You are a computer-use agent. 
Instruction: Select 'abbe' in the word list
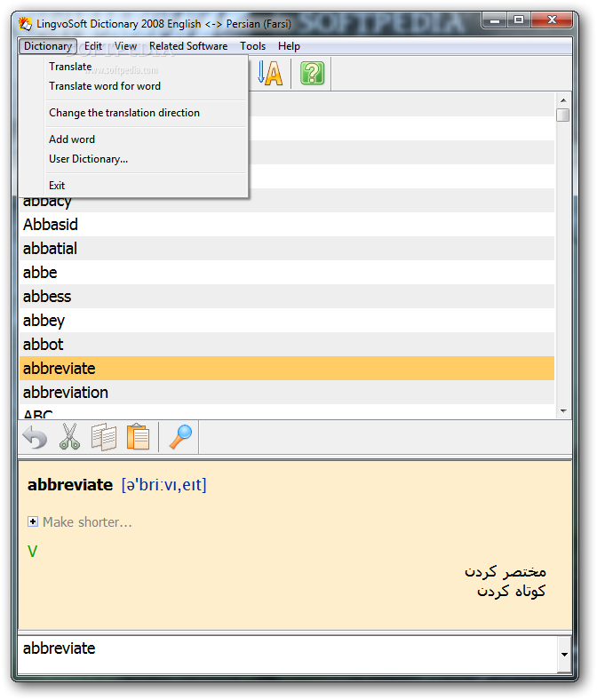pos(287,273)
